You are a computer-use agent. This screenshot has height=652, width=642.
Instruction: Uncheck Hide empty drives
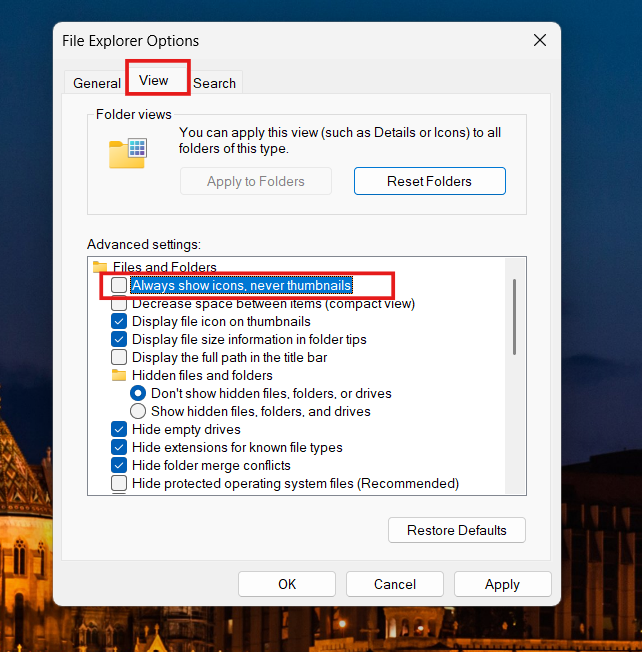(x=119, y=429)
